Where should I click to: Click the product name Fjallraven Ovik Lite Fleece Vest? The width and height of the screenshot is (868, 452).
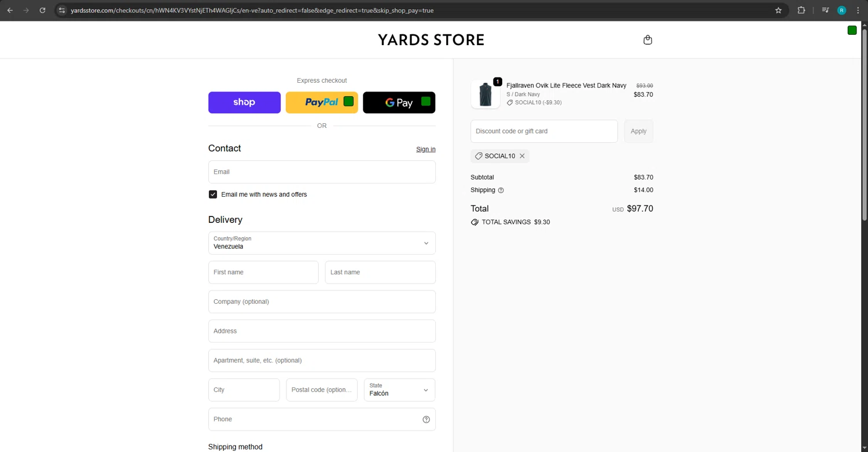567,86
